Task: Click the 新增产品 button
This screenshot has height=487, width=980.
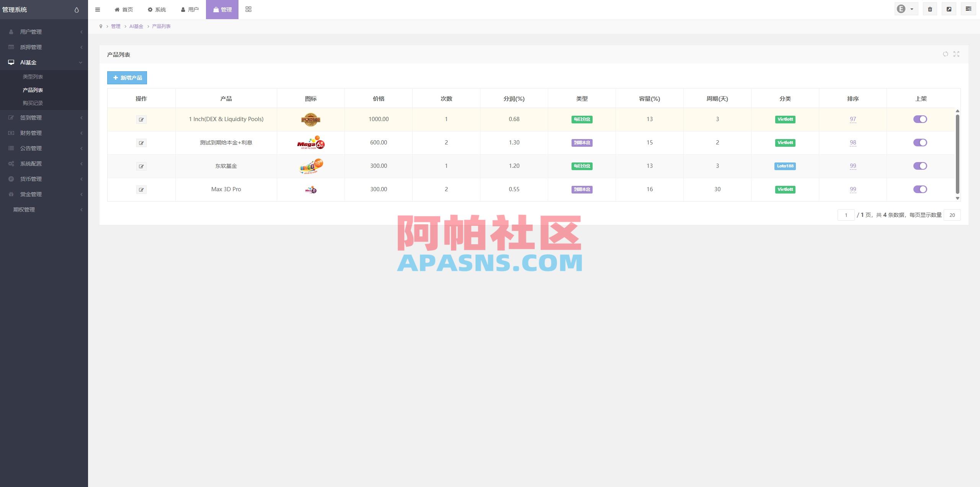Action: click(x=127, y=78)
